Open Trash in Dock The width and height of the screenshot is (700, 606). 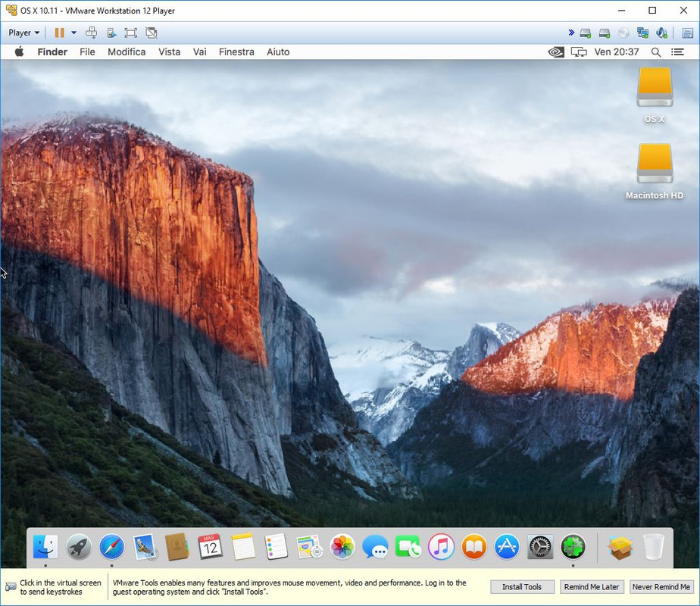654,546
